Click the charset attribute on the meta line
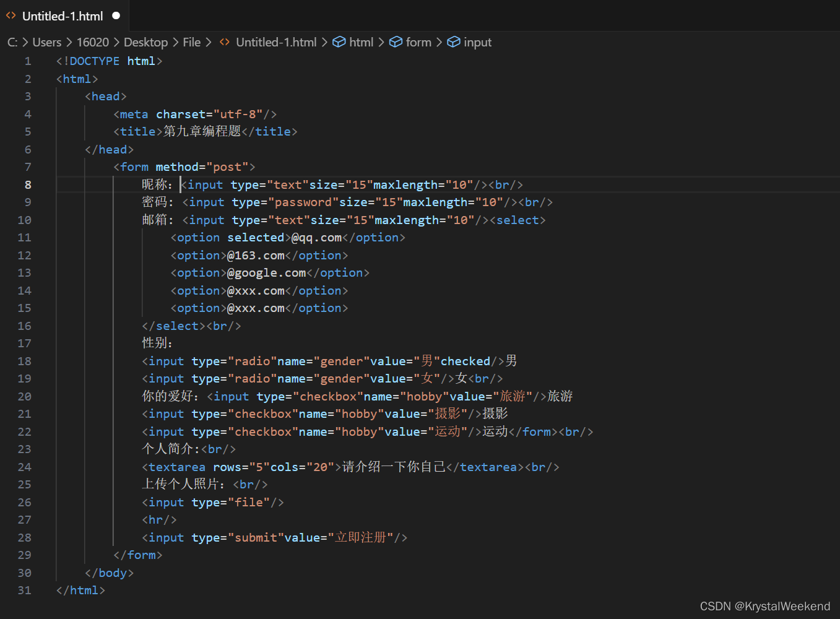Viewport: 840px width, 619px height. [x=181, y=115]
